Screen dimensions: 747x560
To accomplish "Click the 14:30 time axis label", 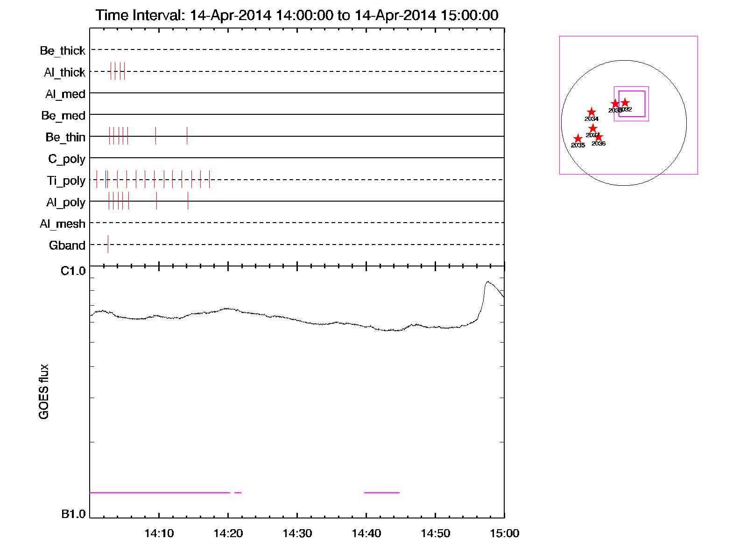I will [x=297, y=533].
